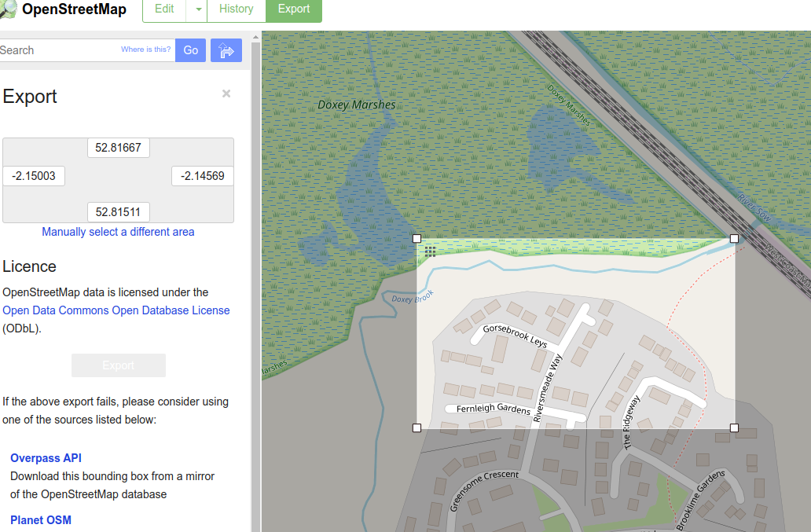The width and height of the screenshot is (811, 532).
Task: Click the 'Brooklime Gardens' street label
Action: [x=700, y=500]
